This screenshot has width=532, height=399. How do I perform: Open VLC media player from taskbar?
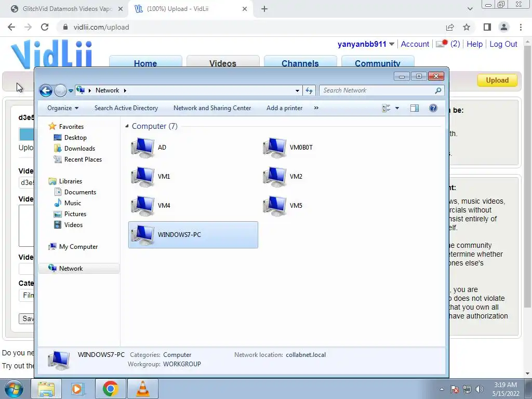(143, 389)
